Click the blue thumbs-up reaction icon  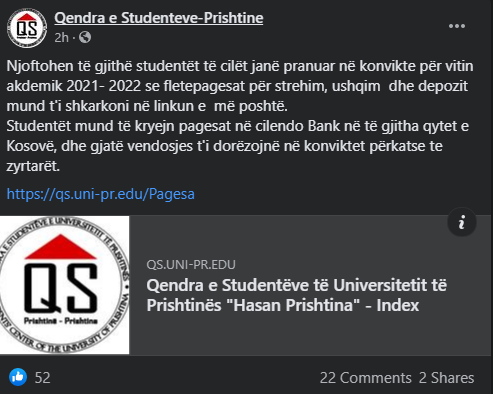(x=18, y=377)
